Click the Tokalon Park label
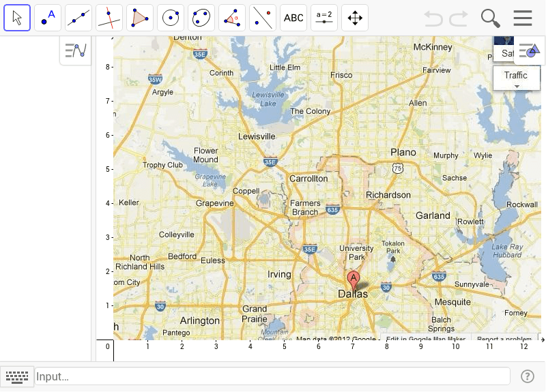546x392 pixels. point(393,247)
